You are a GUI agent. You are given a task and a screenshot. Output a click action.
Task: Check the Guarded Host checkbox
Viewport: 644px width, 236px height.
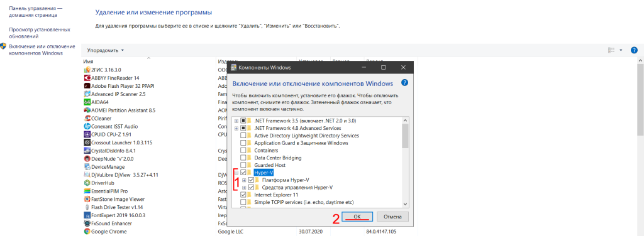pyautogui.click(x=243, y=165)
